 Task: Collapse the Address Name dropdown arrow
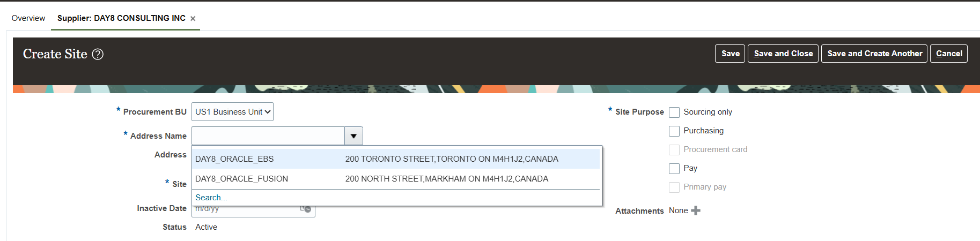(353, 136)
